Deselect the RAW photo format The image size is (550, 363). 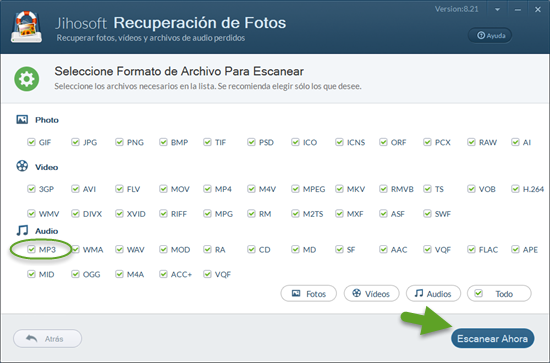pos(471,142)
